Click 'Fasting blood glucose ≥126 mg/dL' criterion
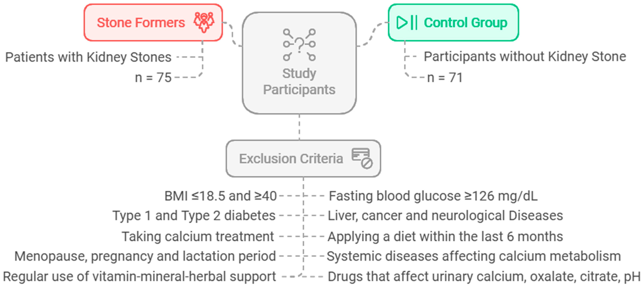Screen dimensions: 644x287 click(433, 196)
